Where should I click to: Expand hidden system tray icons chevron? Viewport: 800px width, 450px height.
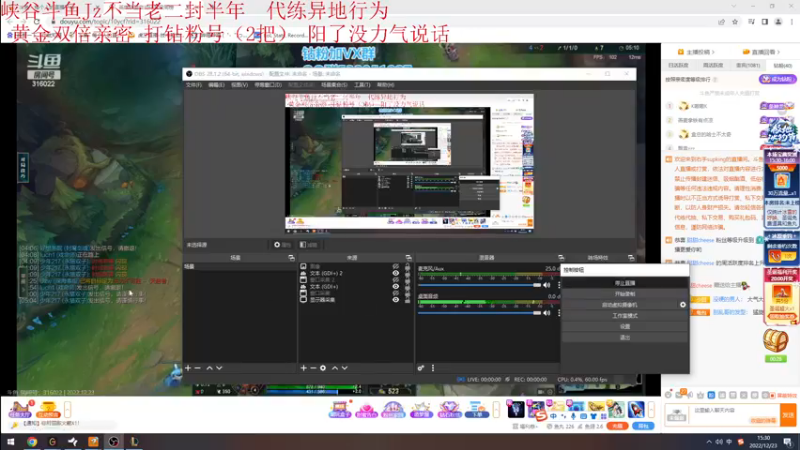click(709, 442)
